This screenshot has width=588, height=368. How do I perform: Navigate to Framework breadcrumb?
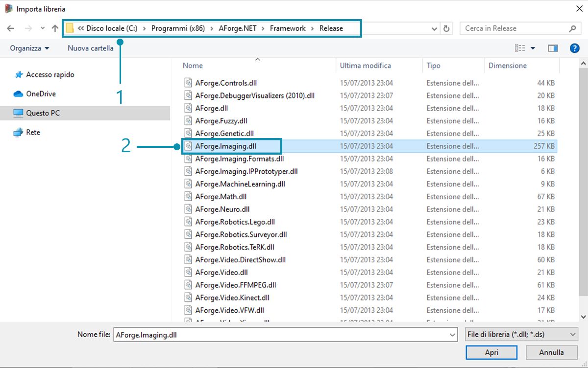[288, 28]
